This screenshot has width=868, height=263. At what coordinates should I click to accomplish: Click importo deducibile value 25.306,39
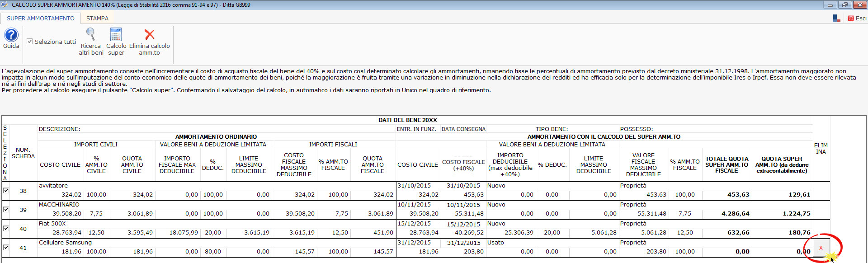coord(519,233)
